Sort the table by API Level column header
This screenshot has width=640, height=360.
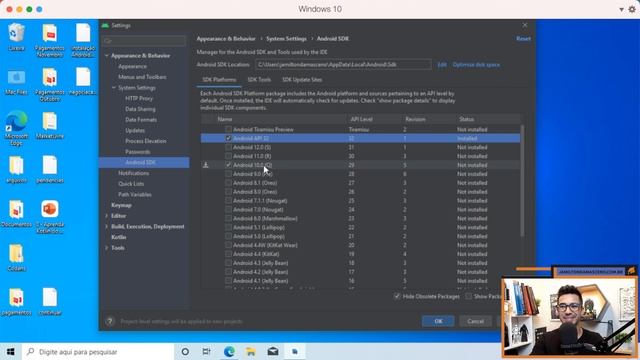(x=361, y=119)
